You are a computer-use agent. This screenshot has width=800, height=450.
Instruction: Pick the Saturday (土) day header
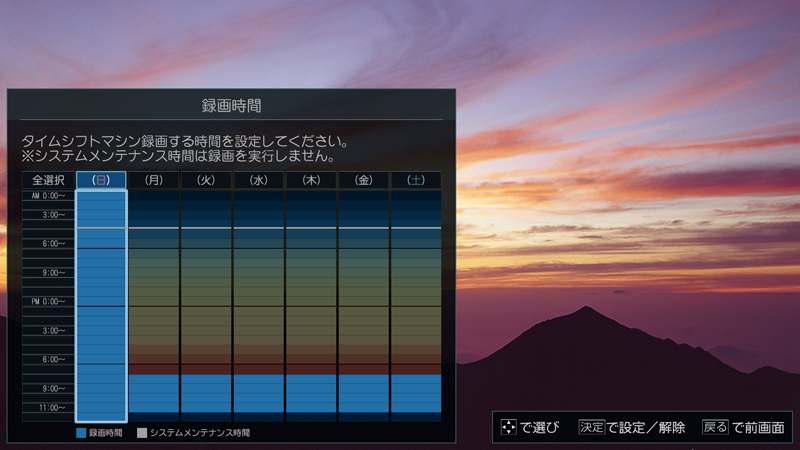click(415, 180)
